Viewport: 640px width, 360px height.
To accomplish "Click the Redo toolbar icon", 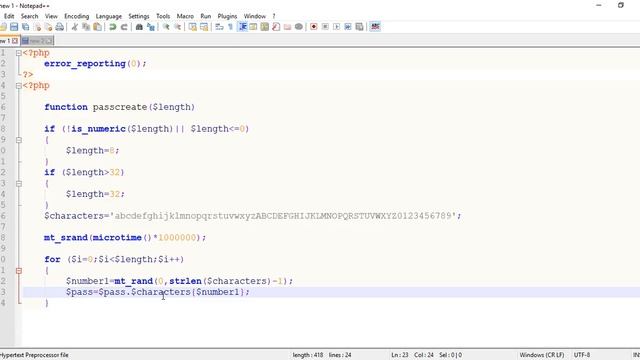I will pos(124,27).
